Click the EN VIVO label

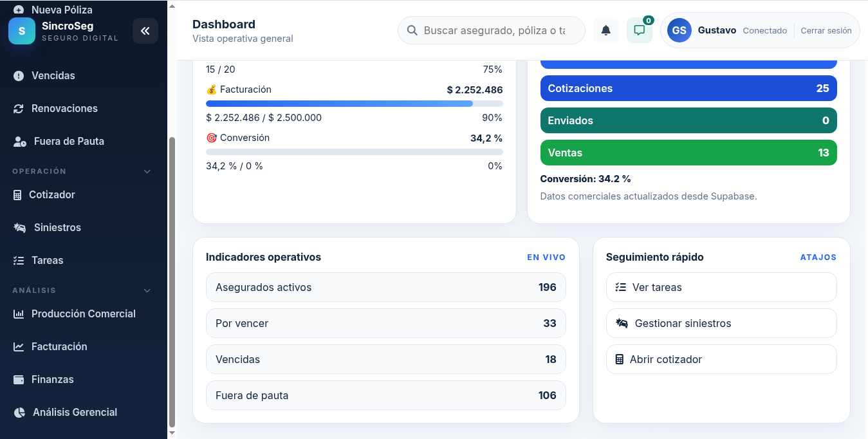[546, 257]
